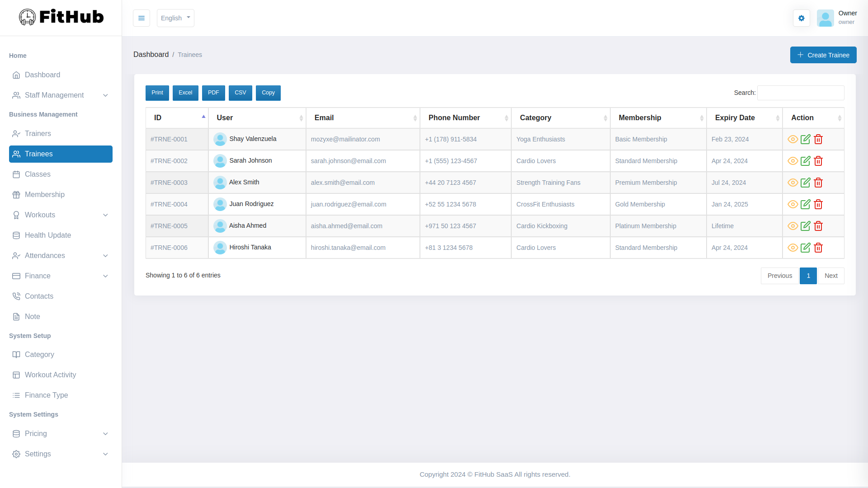This screenshot has width=868, height=488.
Task: Sort the table by Expiry Date column
Action: coord(735,117)
